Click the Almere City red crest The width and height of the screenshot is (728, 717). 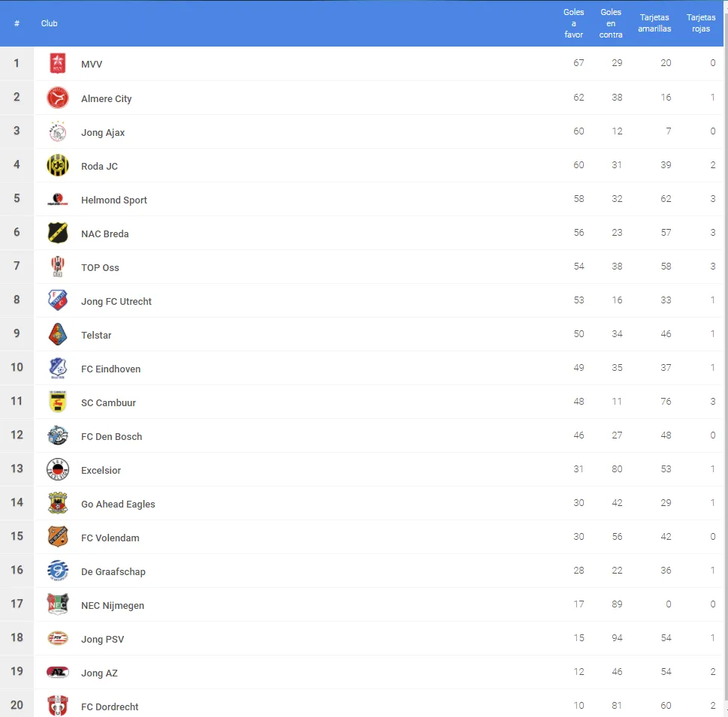coord(58,98)
